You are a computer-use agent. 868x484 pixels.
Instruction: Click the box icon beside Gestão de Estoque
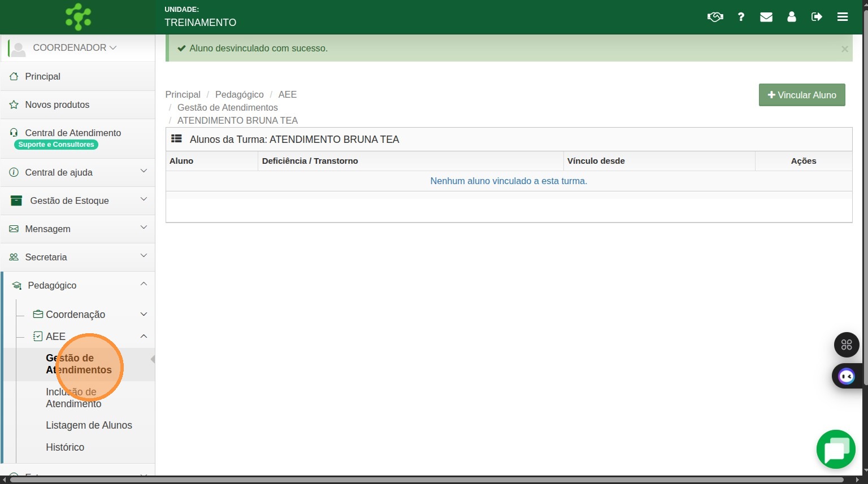click(16, 200)
